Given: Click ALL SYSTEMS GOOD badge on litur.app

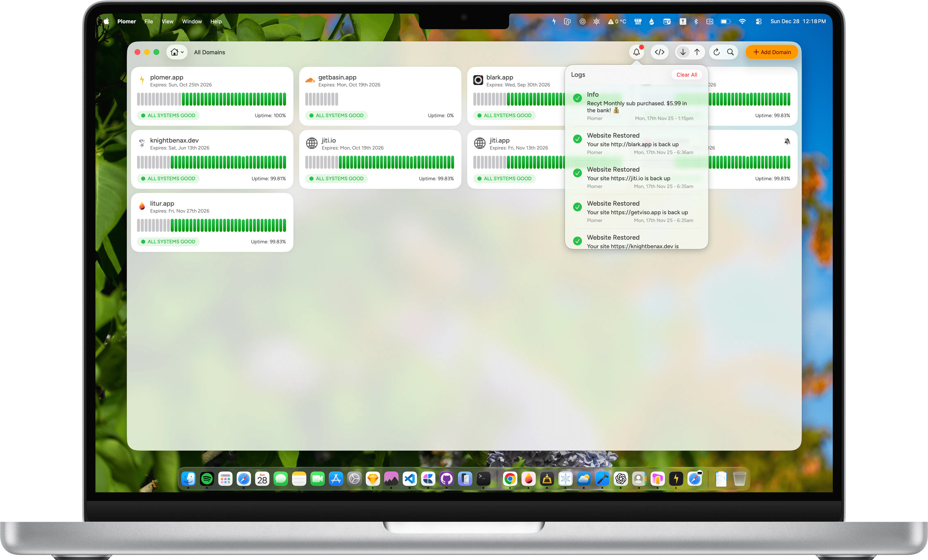Looking at the screenshot, I should pos(168,241).
